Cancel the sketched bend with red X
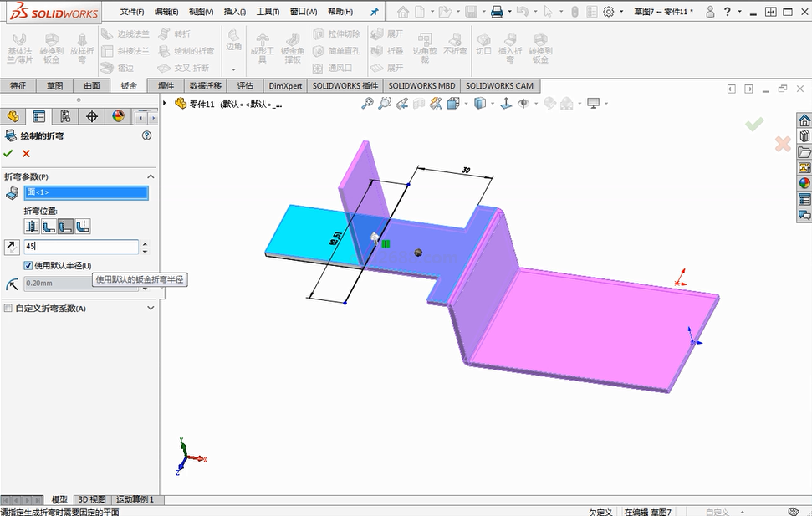This screenshot has width=812, height=516. point(26,153)
